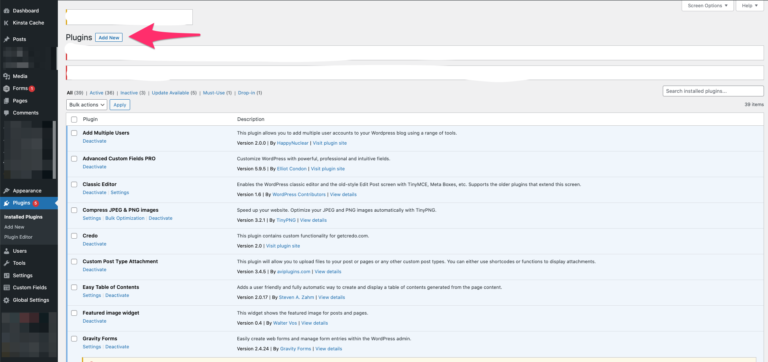
Task: Deactivate Custom Post Type Attachment
Action: [x=95, y=270]
